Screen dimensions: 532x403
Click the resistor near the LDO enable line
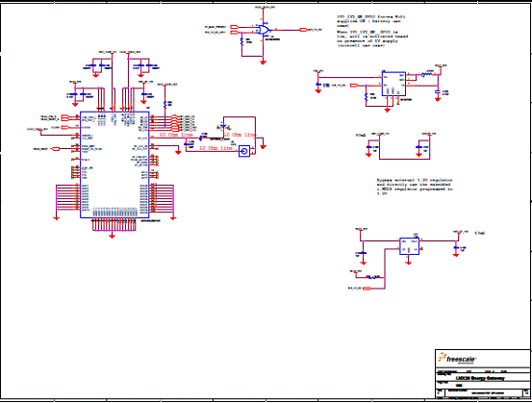pos(373,277)
